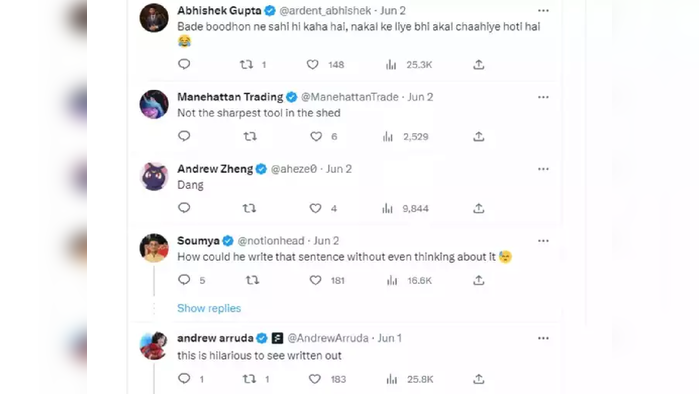Open more options menu on Soumya's tweet
The width and height of the screenshot is (699, 394).
tap(543, 241)
